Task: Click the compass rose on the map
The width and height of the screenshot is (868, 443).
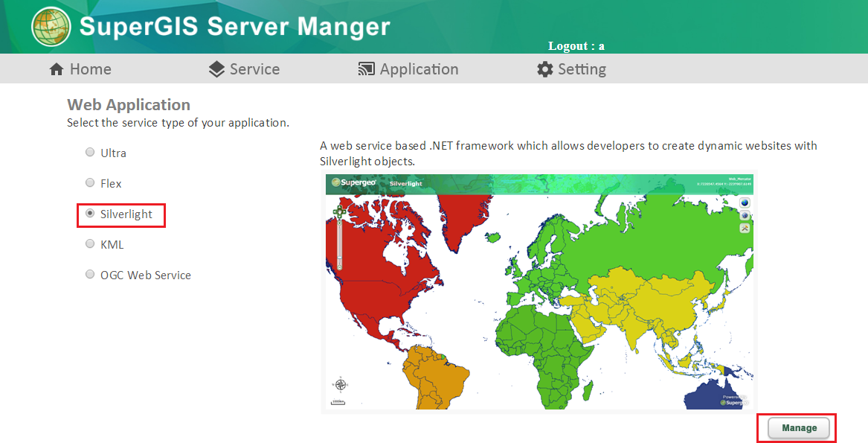Action: [340, 384]
